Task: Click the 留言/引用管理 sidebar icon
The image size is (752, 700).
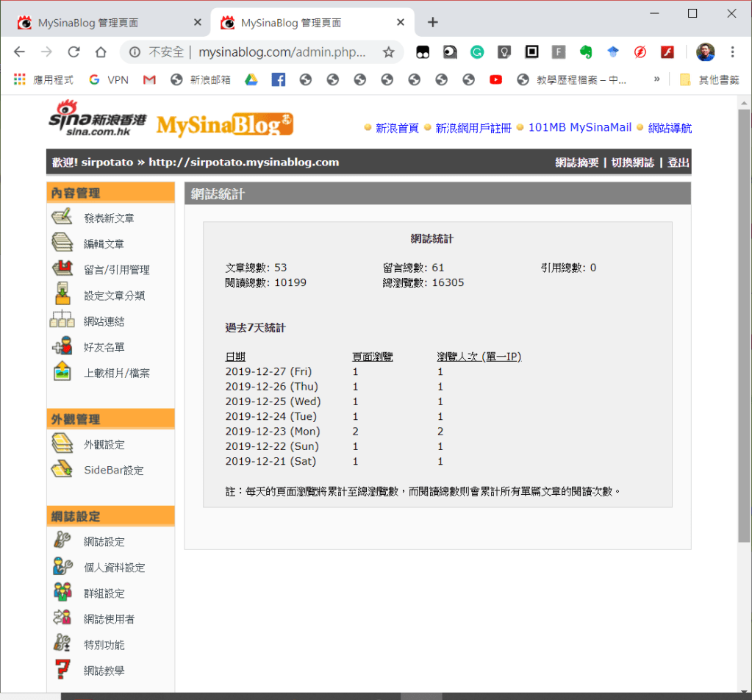Action: 62,269
